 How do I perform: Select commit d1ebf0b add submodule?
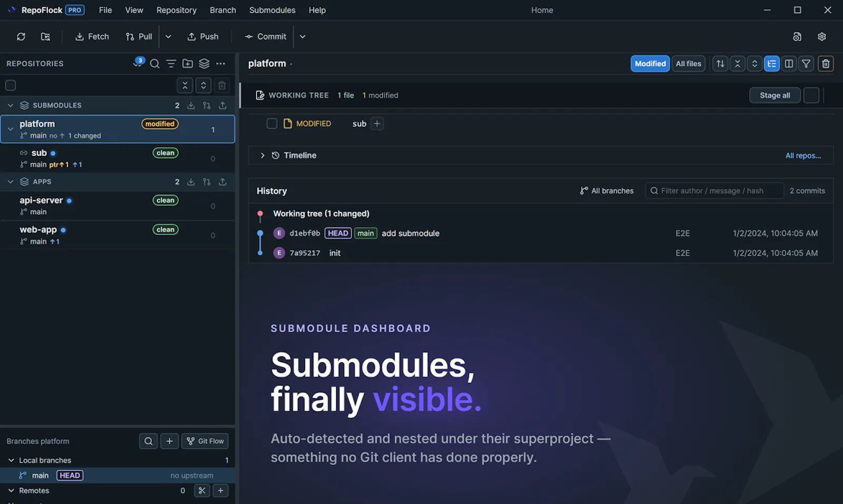(541, 233)
